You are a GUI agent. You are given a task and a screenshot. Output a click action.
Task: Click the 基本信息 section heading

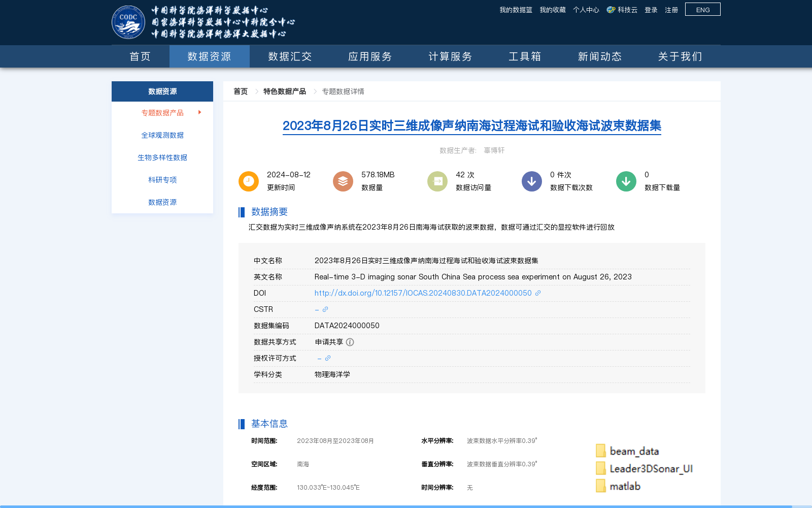pyautogui.click(x=269, y=424)
